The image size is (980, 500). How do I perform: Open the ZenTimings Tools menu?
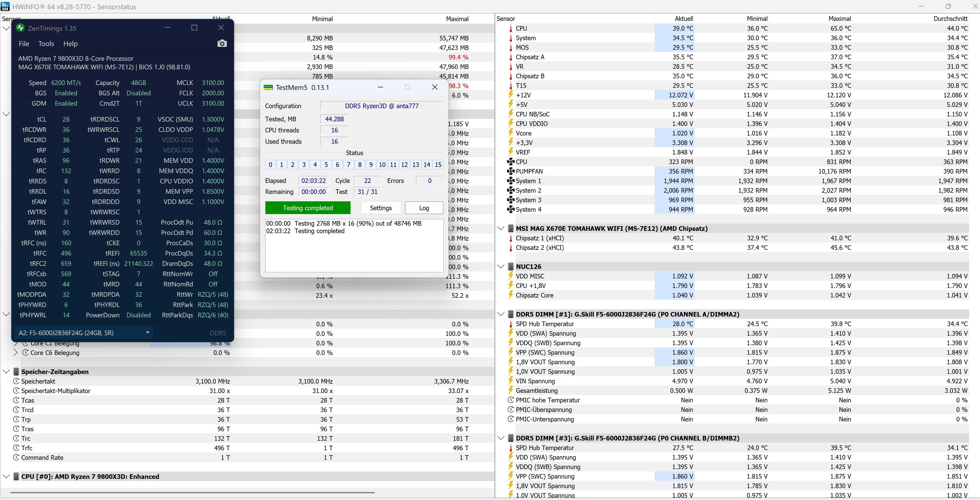(x=46, y=44)
